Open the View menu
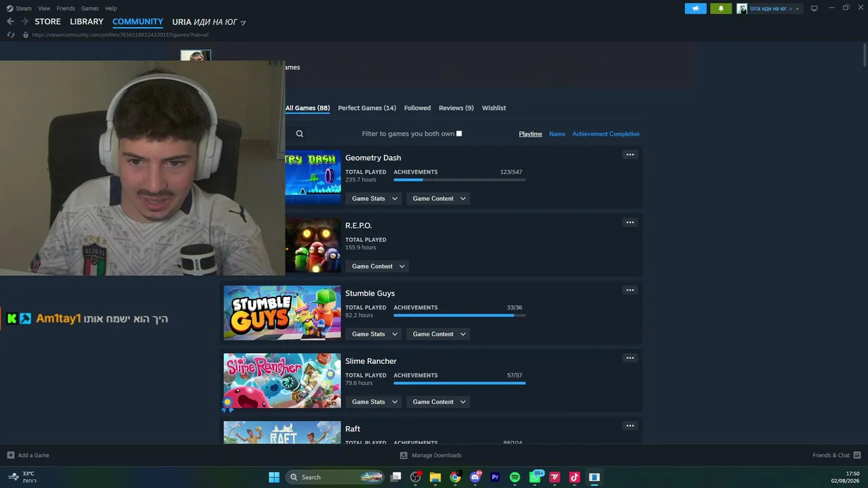Image resolution: width=868 pixels, height=488 pixels. pos(44,8)
